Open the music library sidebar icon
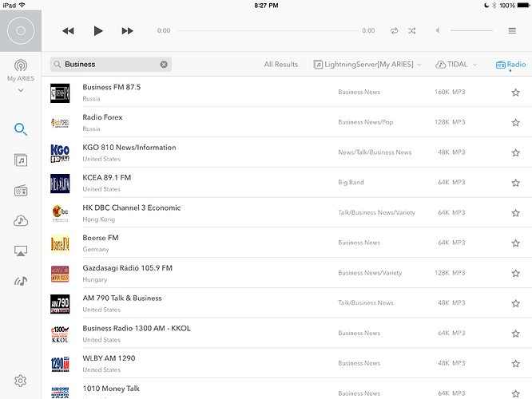532x399 pixels. click(21, 160)
